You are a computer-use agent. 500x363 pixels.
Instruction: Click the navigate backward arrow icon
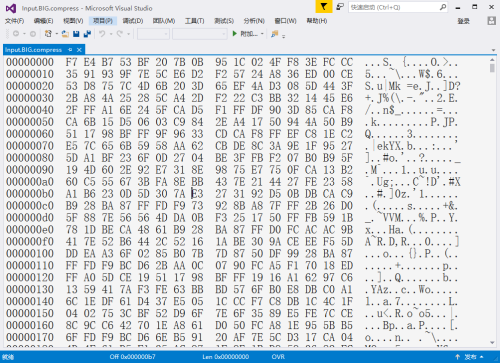[16, 34]
